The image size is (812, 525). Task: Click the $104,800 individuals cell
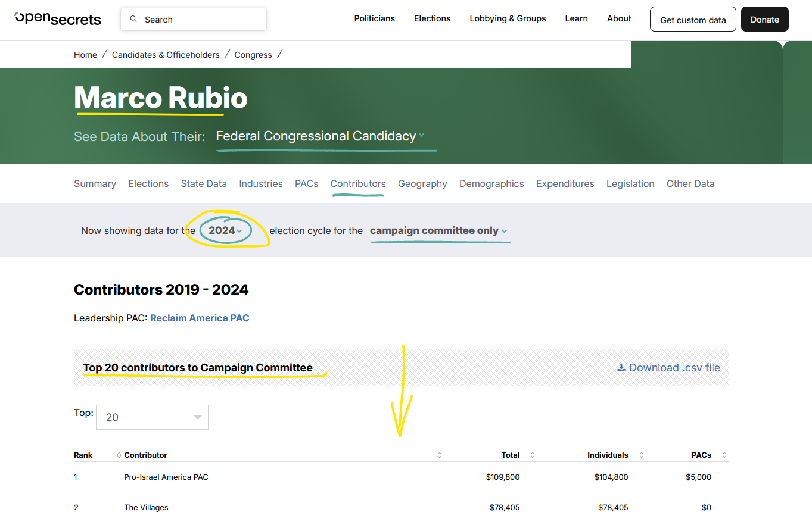tap(611, 477)
